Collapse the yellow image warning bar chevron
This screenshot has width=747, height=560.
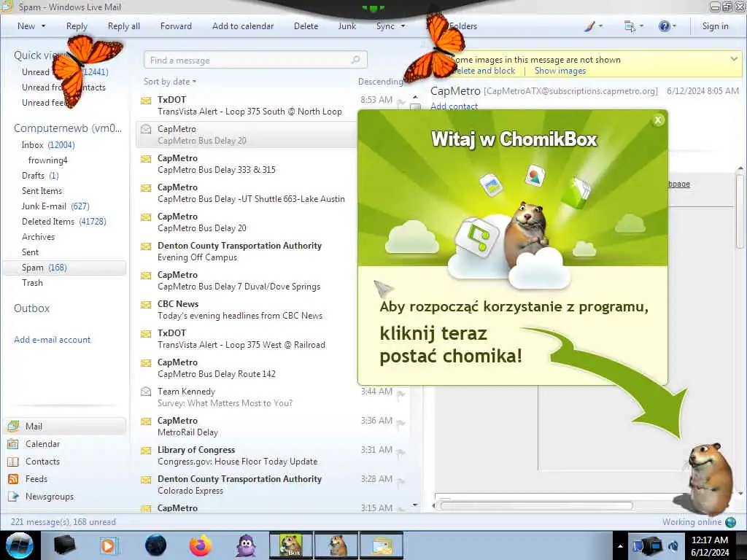(x=734, y=59)
